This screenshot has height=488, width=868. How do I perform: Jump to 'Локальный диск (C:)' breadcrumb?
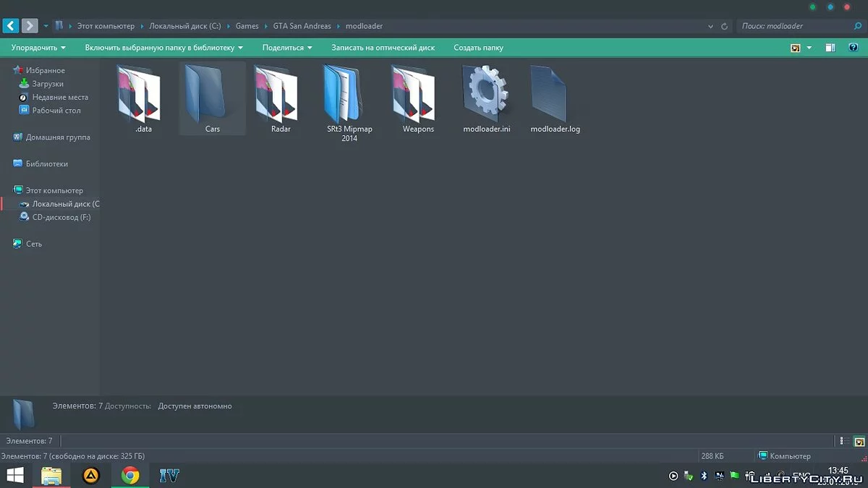pos(185,26)
